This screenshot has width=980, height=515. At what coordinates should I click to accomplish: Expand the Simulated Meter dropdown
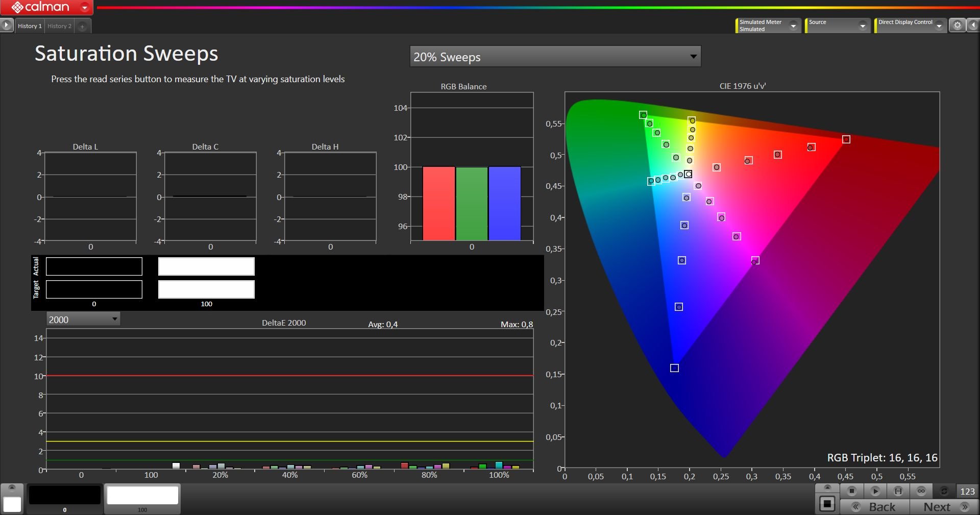coord(793,26)
